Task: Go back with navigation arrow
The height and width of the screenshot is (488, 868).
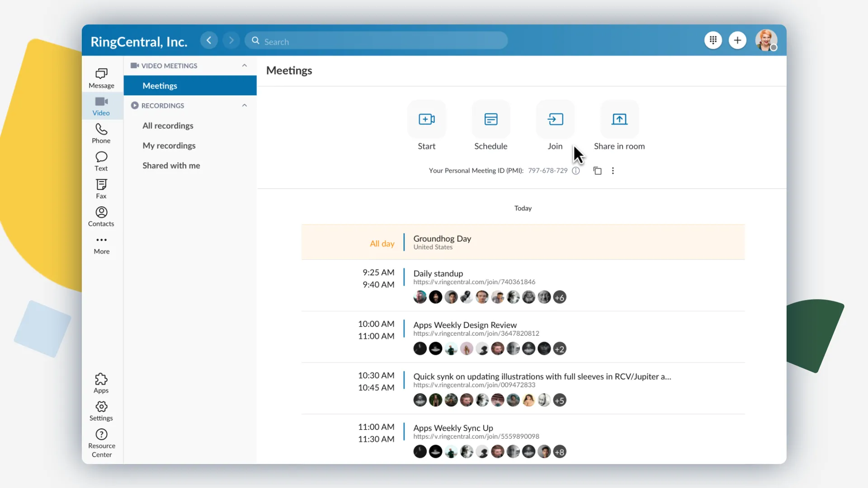Action: [209, 40]
